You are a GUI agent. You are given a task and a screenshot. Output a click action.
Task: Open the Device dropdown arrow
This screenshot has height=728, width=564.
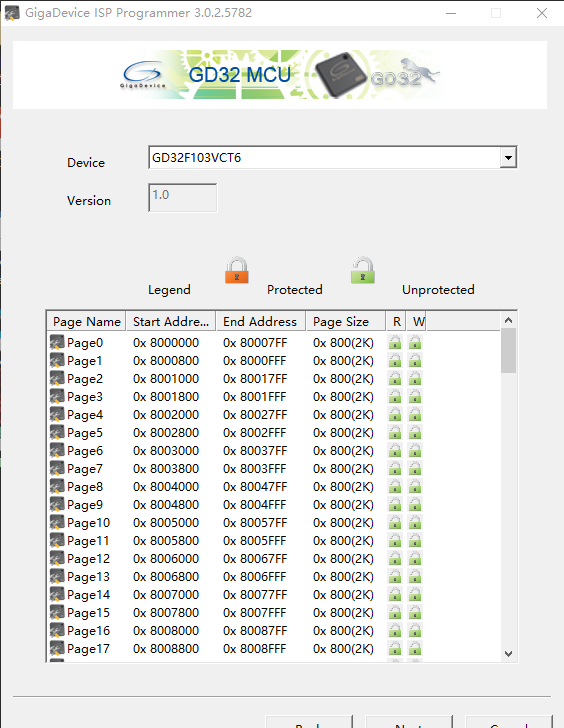(x=508, y=158)
